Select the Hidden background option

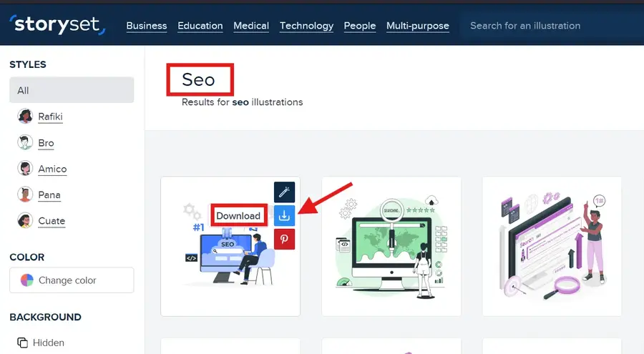click(x=41, y=343)
